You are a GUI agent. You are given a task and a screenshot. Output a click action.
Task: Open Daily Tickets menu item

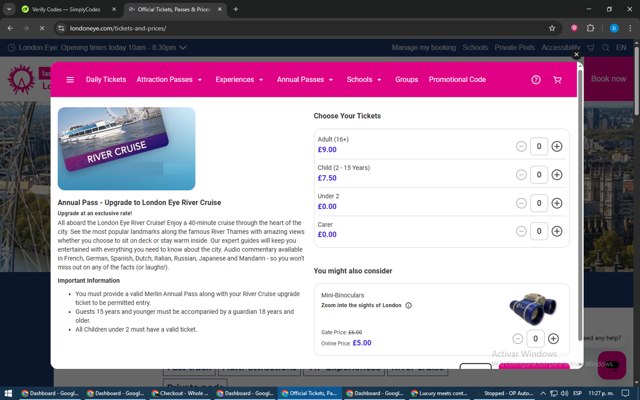click(x=106, y=80)
